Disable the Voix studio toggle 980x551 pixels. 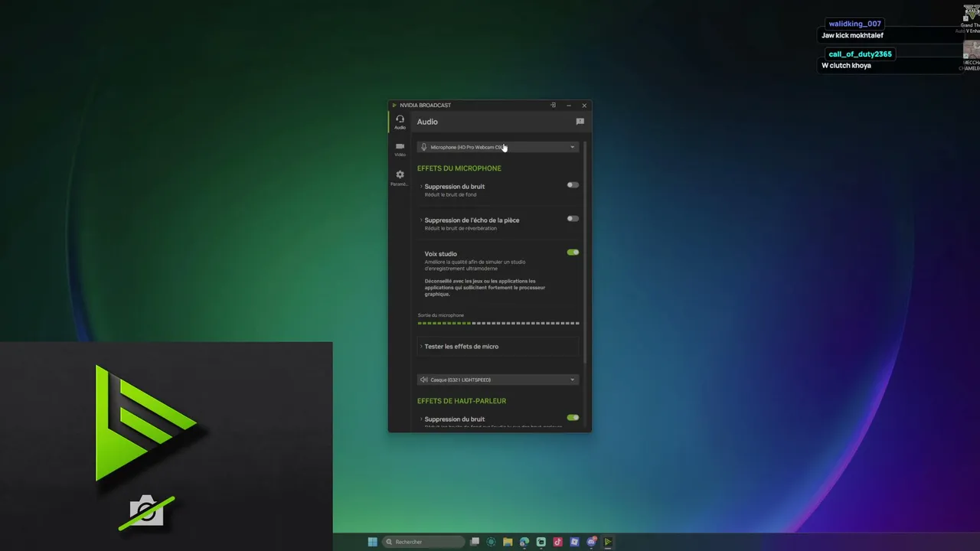tap(573, 253)
